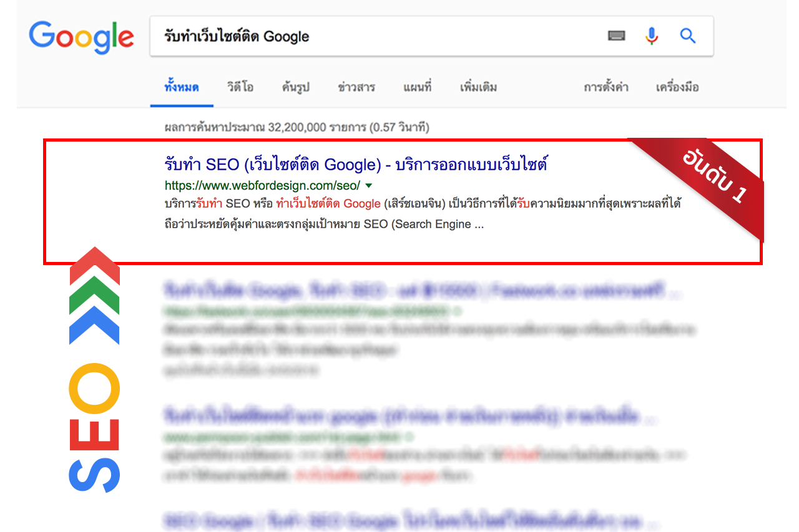This screenshot has height=532, width=799.
Task: Open เครื่องมือ search tools
Action: click(677, 87)
